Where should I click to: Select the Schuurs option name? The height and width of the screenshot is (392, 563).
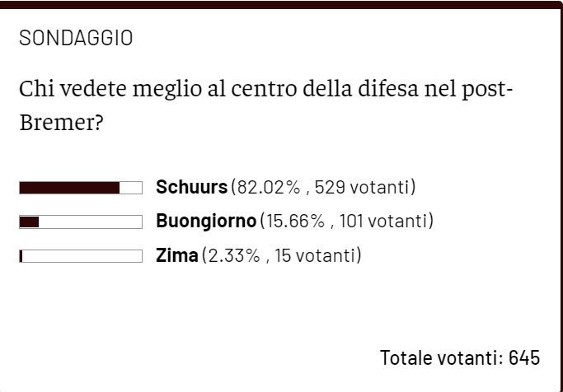[191, 187]
